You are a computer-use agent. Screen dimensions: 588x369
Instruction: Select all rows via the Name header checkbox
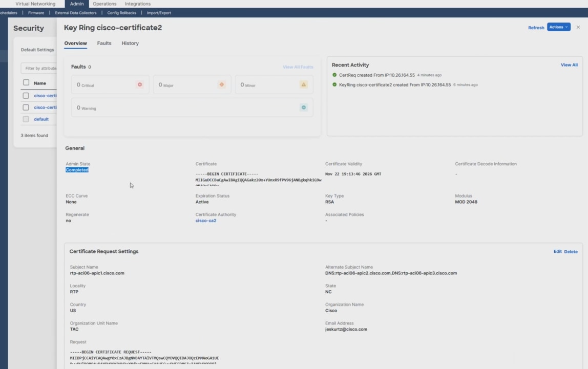pos(25,82)
